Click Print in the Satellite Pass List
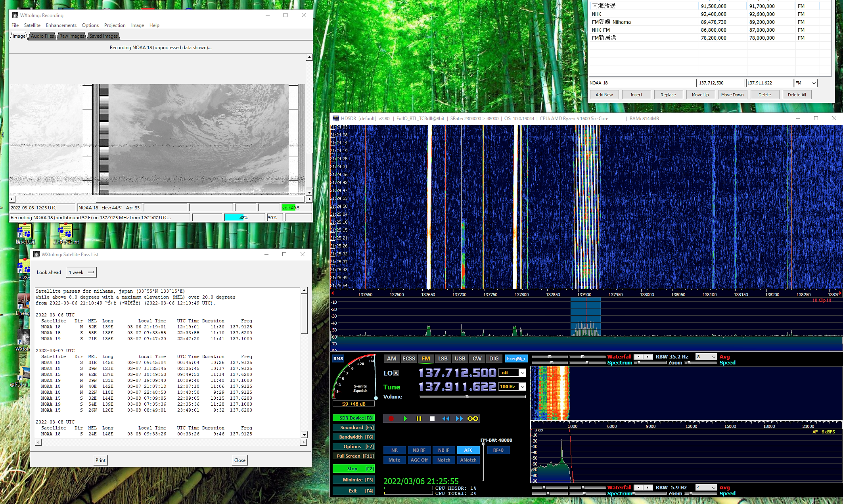Viewport: 843px width, 504px height. tap(100, 460)
